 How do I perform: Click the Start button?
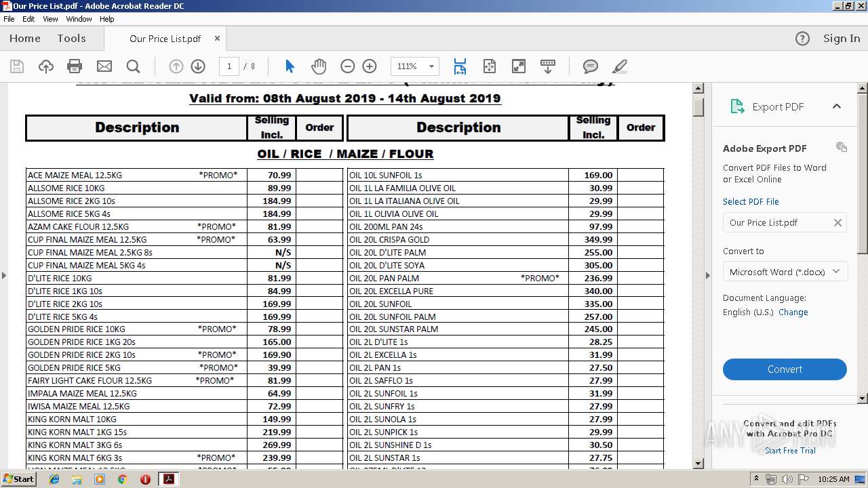click(x=18, y=479)
